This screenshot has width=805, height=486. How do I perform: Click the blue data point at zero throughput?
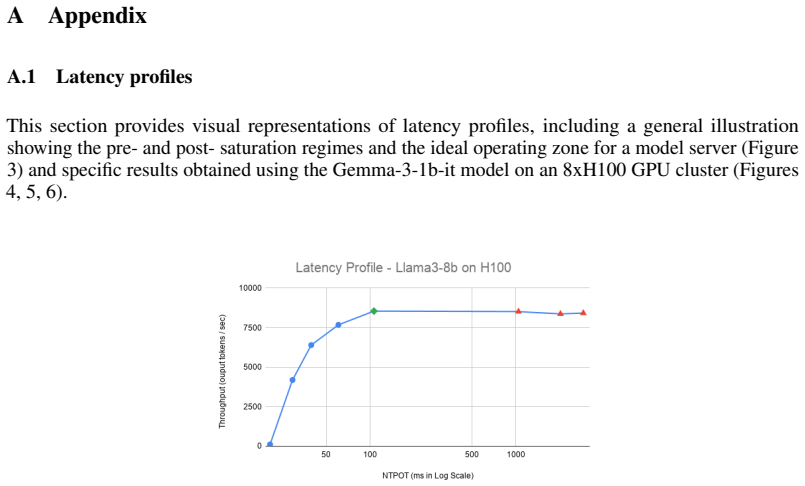[x=270, y=444]
